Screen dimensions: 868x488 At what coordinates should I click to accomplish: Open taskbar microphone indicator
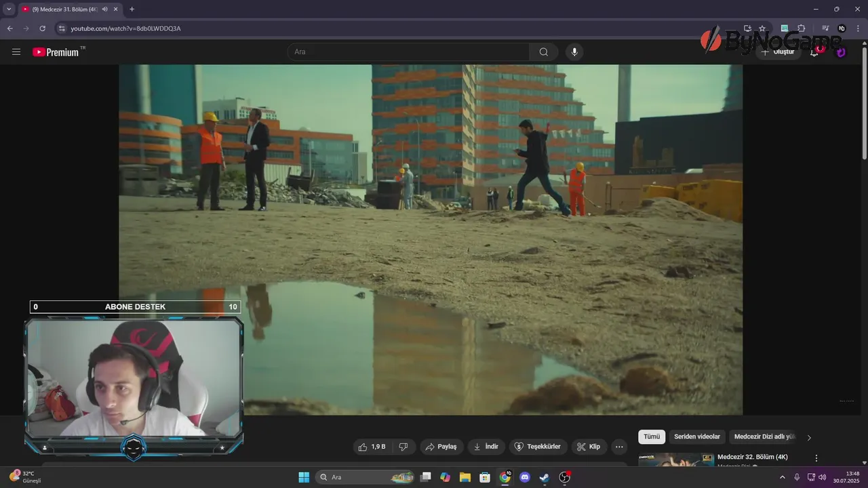pos(797,477)
